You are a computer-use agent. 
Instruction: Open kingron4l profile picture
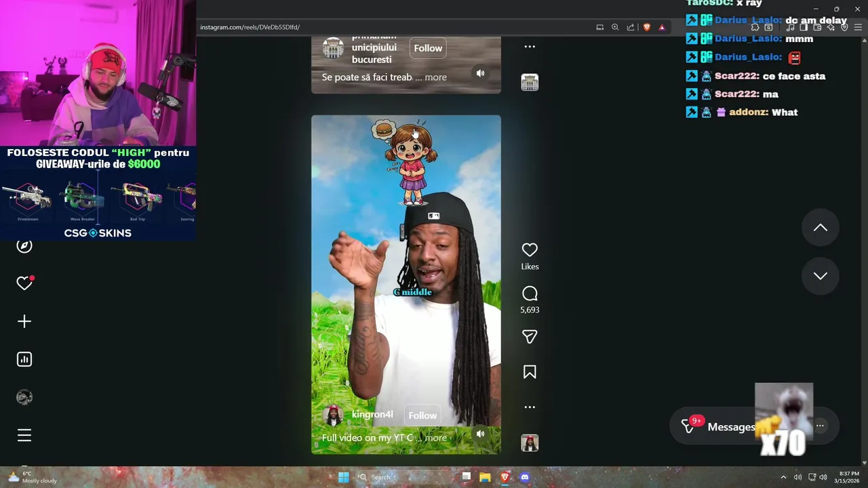333,415
